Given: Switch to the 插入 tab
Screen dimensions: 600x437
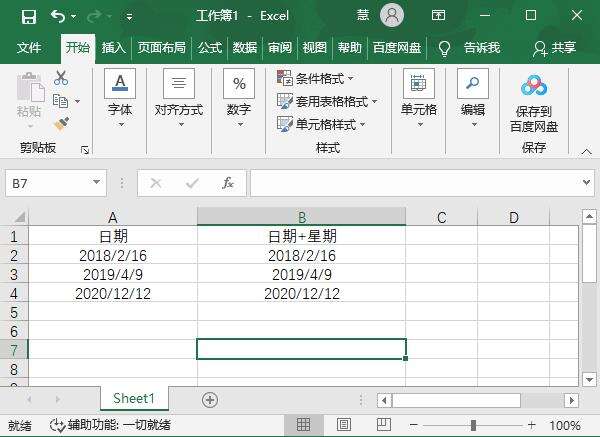Looking at the screenshot, I should 113,48.
